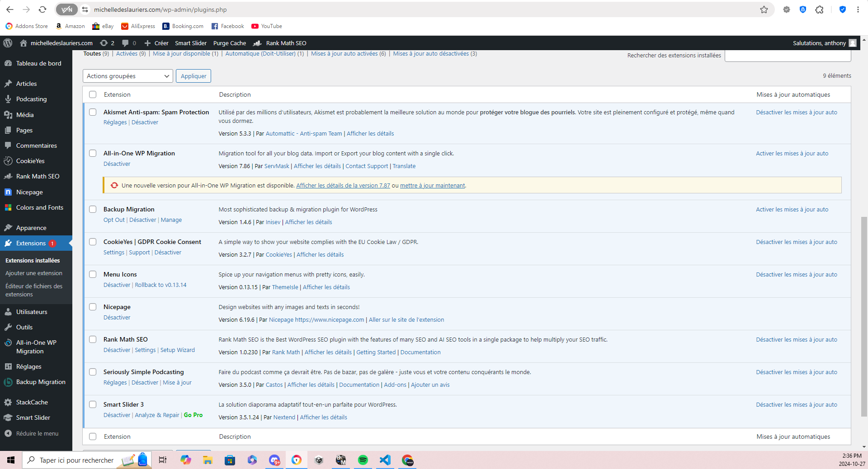Open Outils wrench icon

(8, 327)
